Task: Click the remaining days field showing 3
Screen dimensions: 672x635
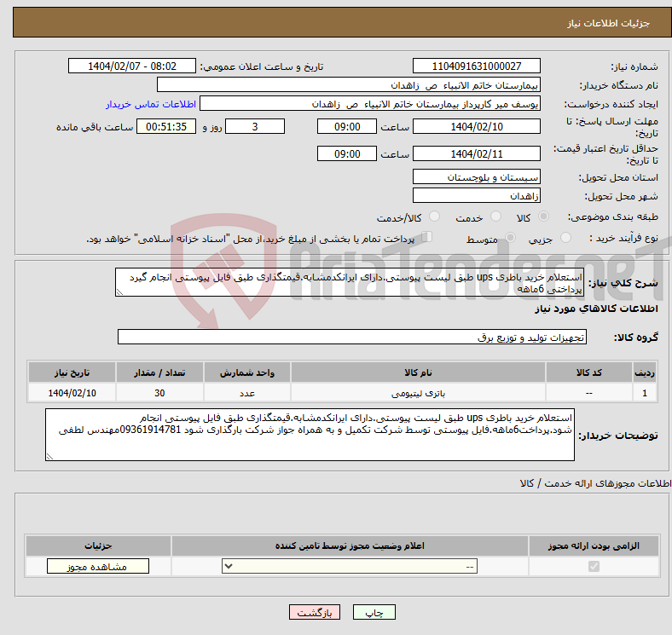Action: (255, 126)
